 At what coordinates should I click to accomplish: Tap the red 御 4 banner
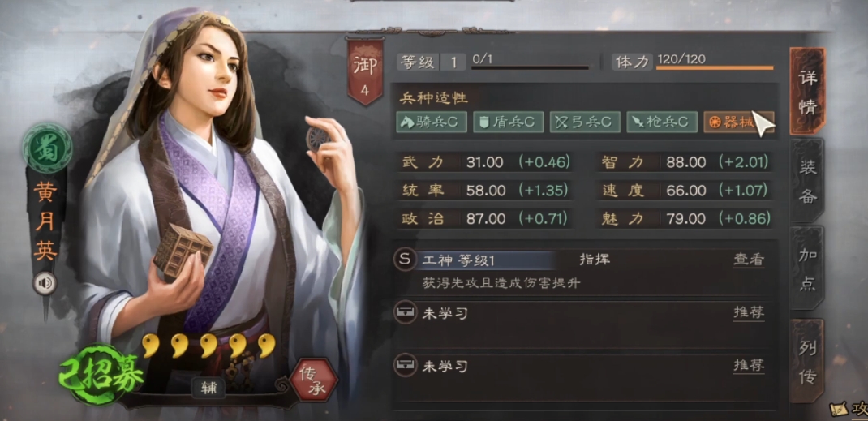[365, 71]
